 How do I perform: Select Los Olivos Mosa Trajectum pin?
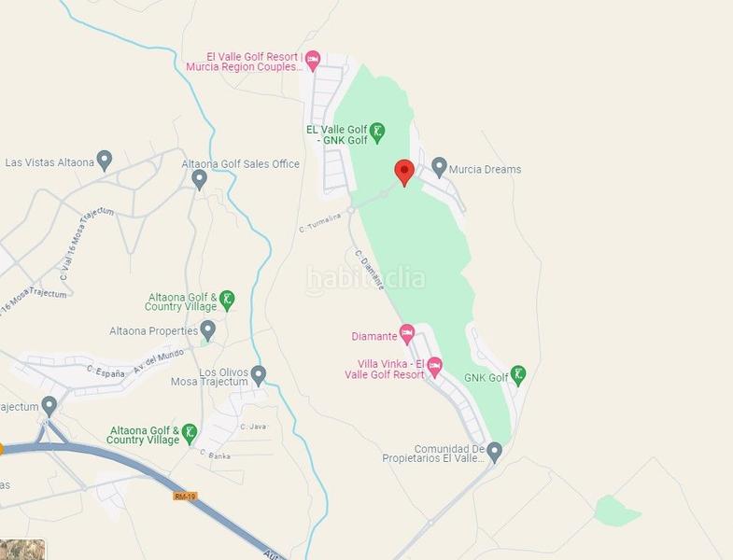tap(258, 376)
